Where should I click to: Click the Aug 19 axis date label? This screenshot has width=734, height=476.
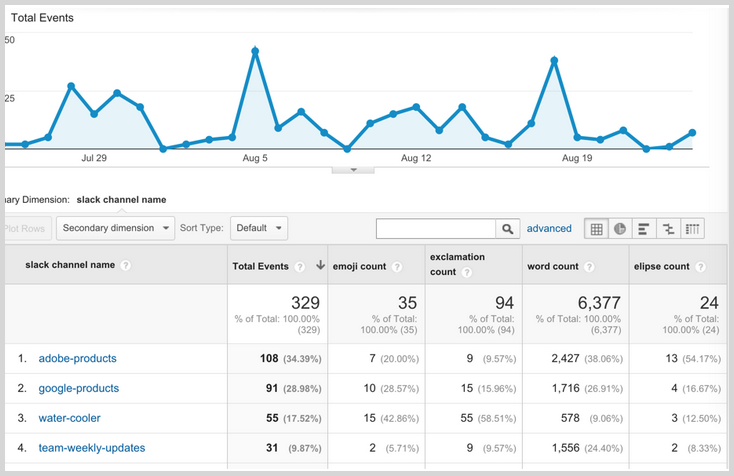(x=577, y=158)
